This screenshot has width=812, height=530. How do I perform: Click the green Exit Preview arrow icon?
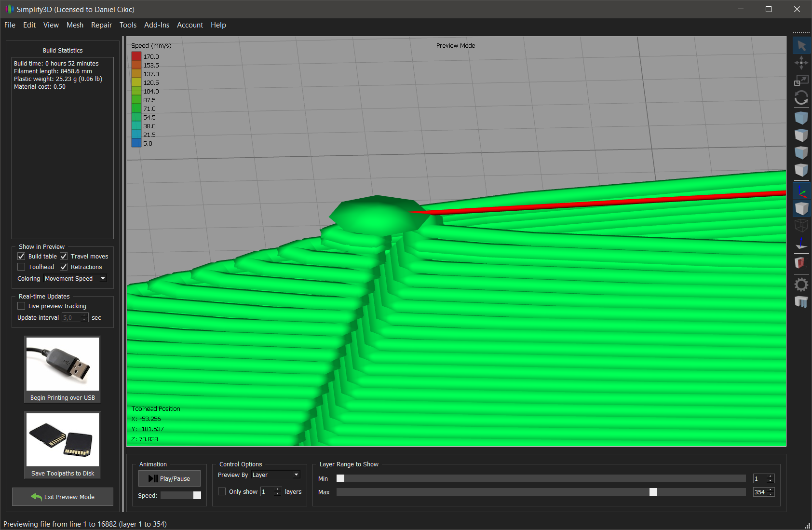[37, 497]
